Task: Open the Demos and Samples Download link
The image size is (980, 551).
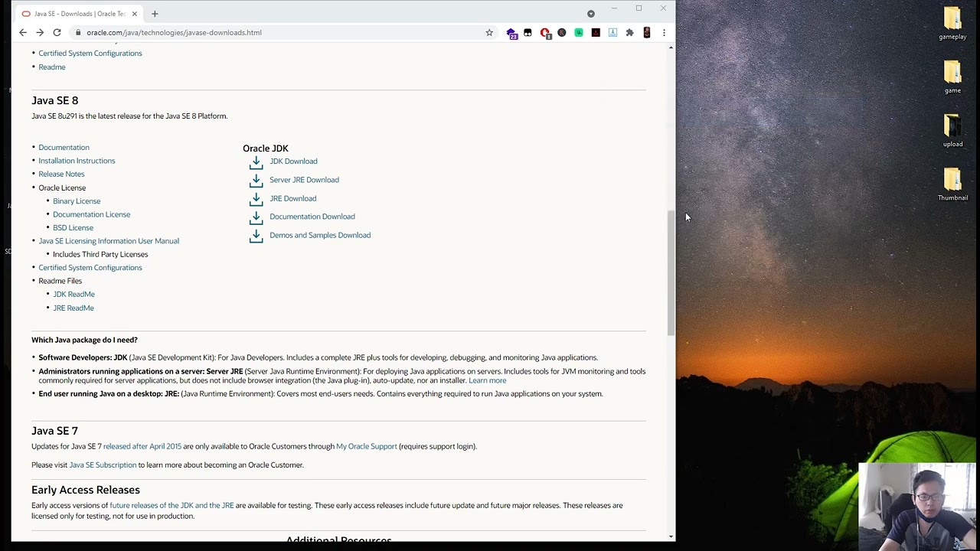Action: point(320,235)
